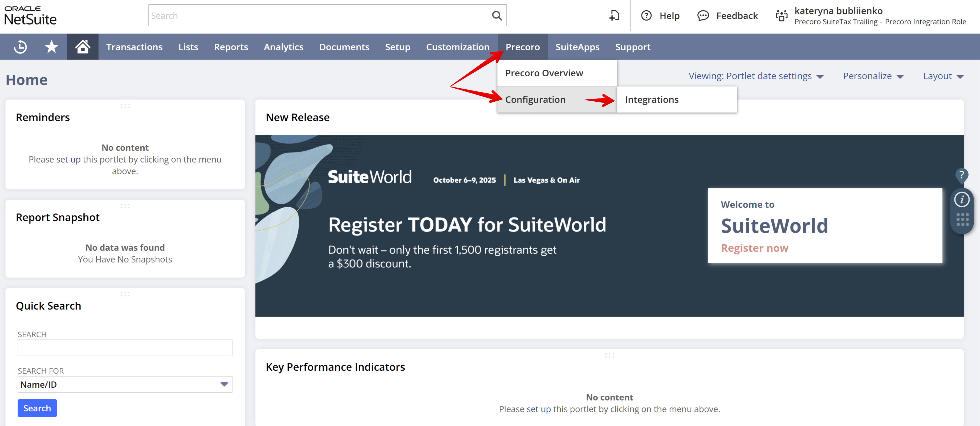Screen dimensions: 980x426
Task: Click the Help link
Action: [669, 16]
